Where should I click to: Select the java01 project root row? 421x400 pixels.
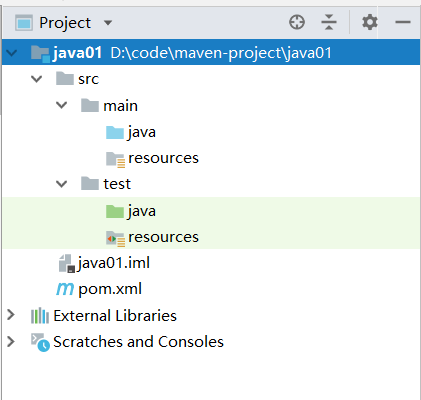click(211, 53)
